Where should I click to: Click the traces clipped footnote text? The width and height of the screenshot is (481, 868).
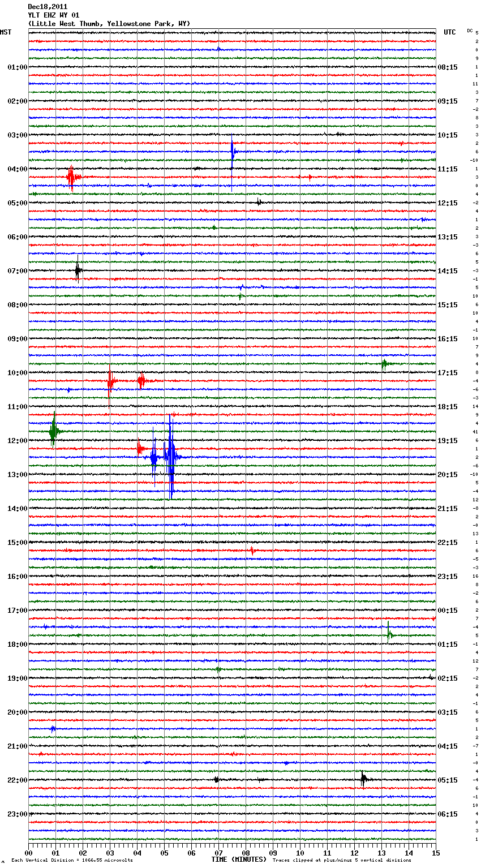pyautogui.click(x=342, y=860)
